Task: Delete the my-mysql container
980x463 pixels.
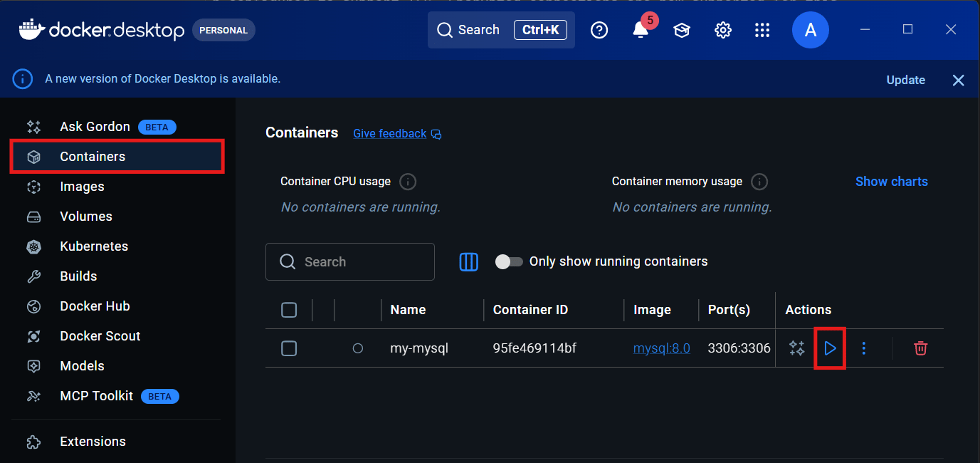Action: pyautogui.click(x=921, y=348)
